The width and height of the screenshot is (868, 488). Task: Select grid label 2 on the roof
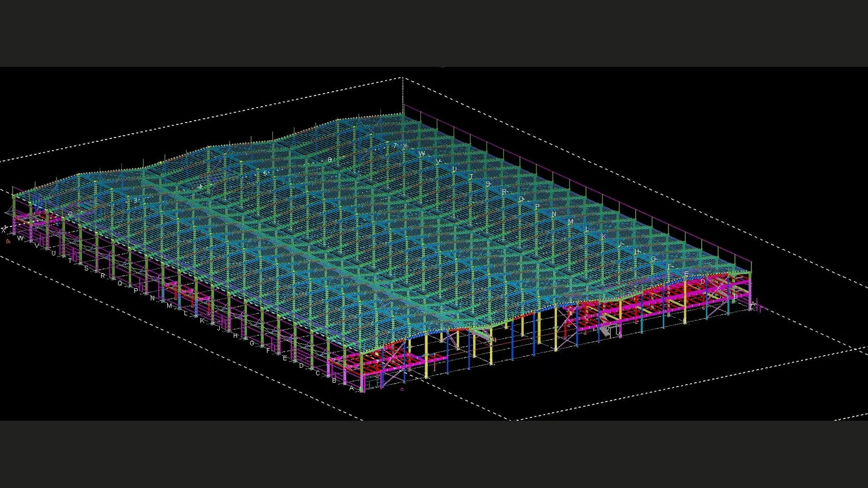click(x=71, y=214)
